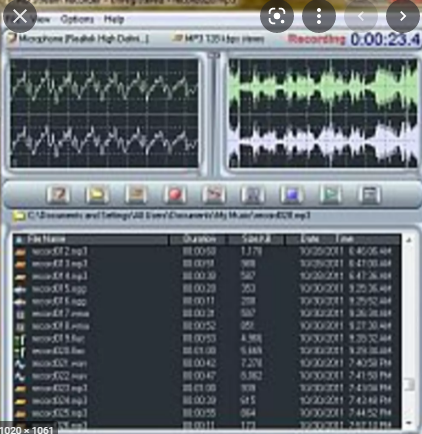
Task: Click the toolbar icon after the record button
Action: (x=214, y=194)
